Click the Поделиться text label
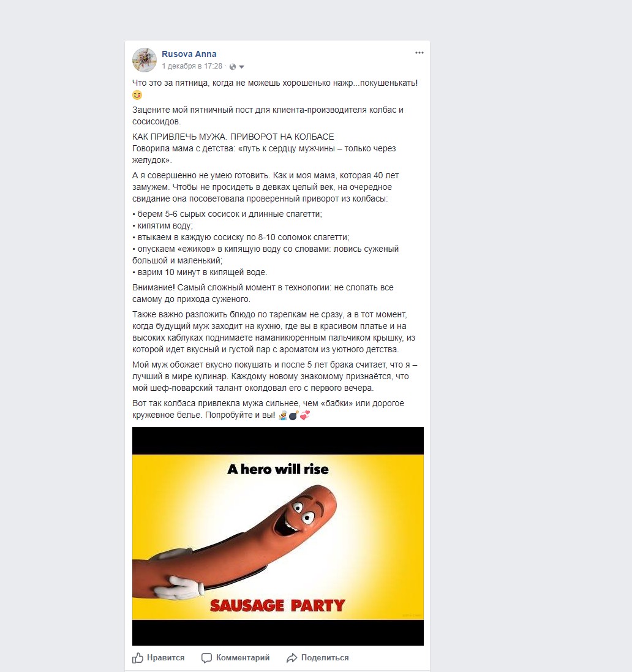 325,658
